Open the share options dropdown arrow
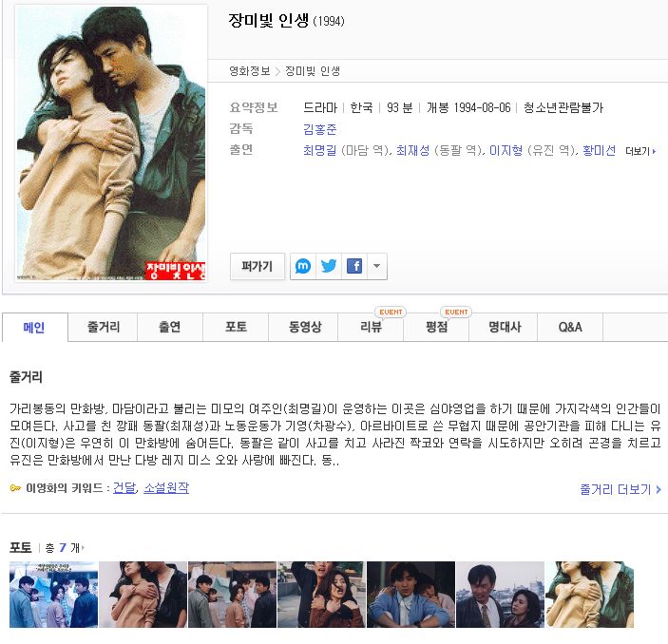 (376, 266)
